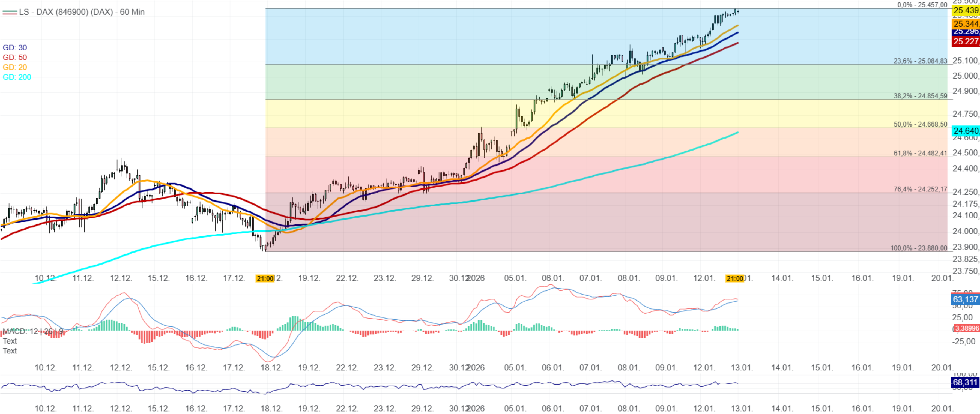Click the 0,0% - 25.457,00 Fibonacci label

[922, 5]
